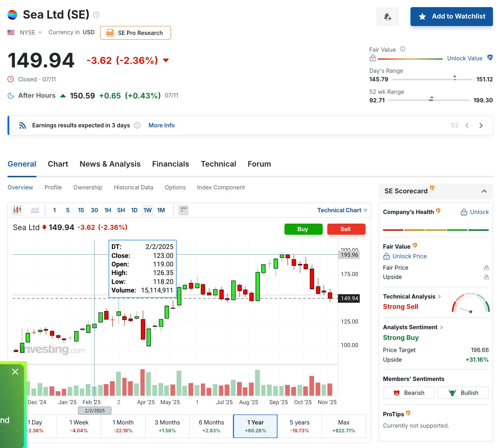Click the alert bell icon
Image resolution: width=499 pixels, height=448 pixels.
(x=387, y=16)
